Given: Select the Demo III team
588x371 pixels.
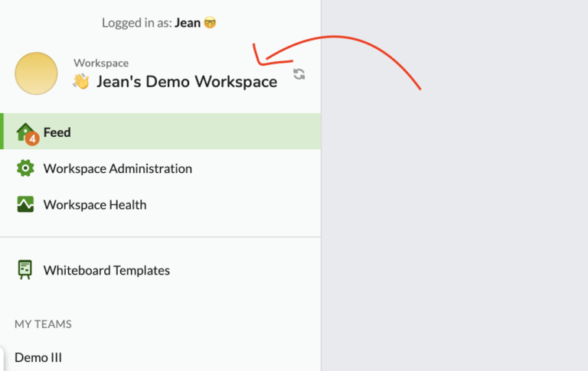Looking at the screenshot, I should click(38, 357).
